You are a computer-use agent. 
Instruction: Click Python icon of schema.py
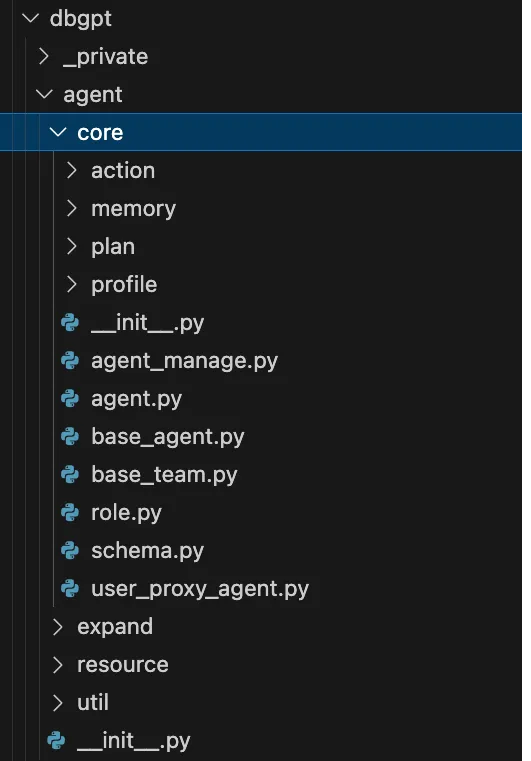(x=70, y=550)
